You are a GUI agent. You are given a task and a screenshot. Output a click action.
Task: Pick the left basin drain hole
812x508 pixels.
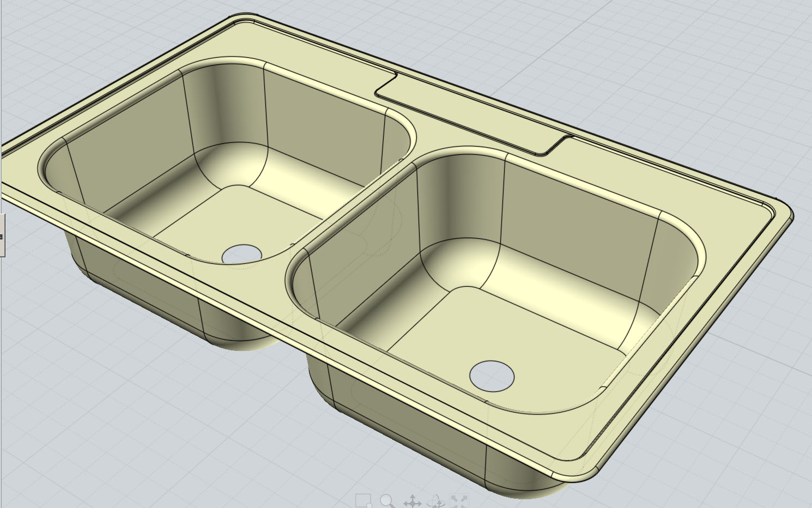242,253
